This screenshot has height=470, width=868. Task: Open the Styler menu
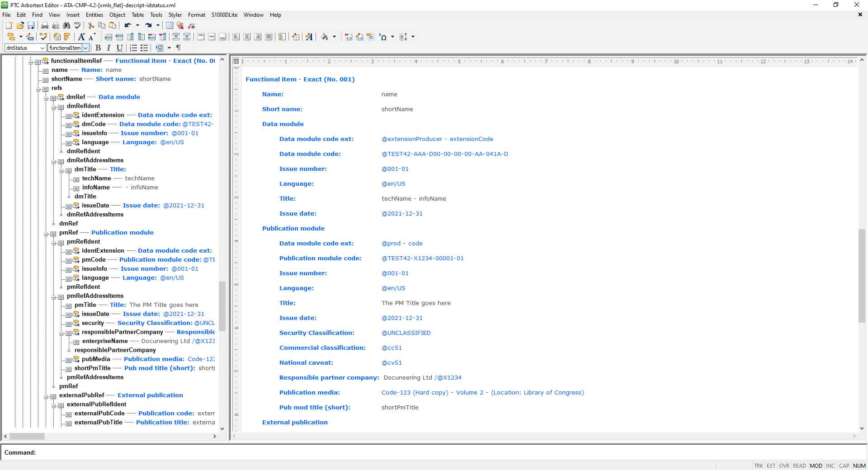click(175, 15)
